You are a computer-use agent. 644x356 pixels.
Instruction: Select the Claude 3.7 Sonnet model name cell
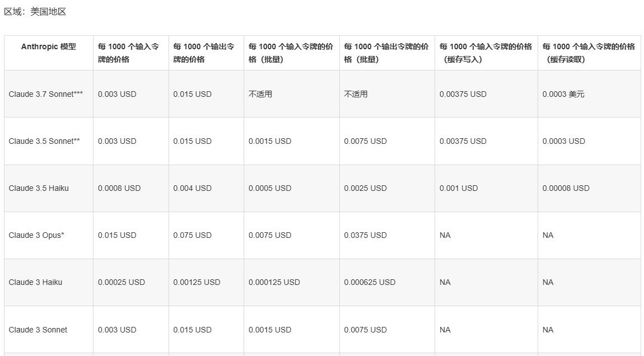pos(46,94)
